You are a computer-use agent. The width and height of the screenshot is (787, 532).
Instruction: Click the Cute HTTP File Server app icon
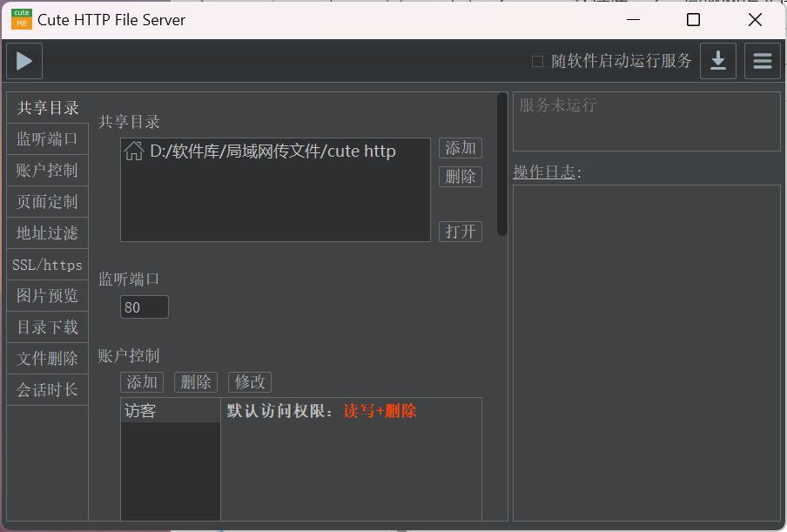(21, 19)
